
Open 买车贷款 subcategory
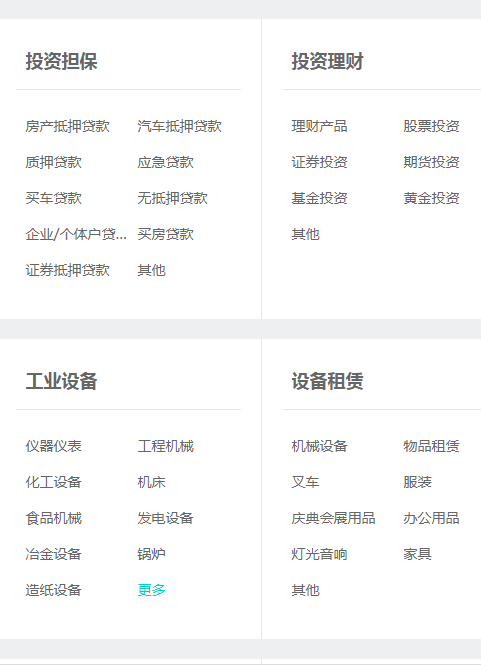coord(54,198)
